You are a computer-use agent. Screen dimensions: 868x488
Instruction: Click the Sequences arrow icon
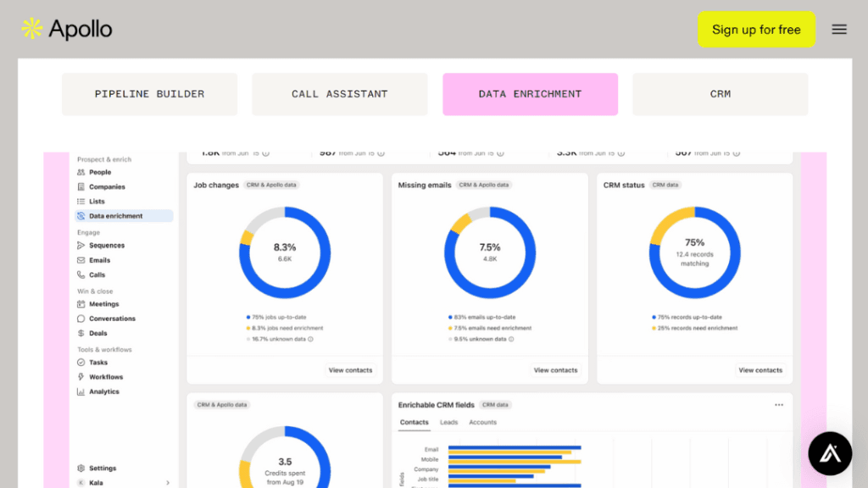(81, 245)
